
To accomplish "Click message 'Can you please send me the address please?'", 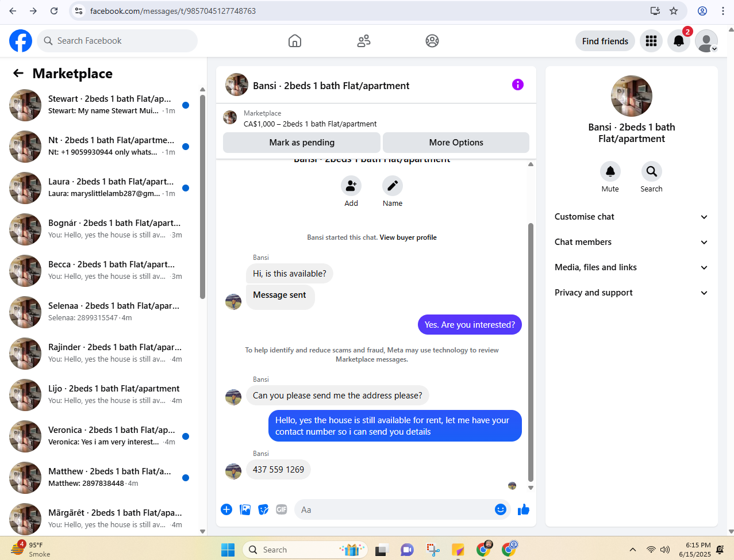I will [x=337, y=396].
